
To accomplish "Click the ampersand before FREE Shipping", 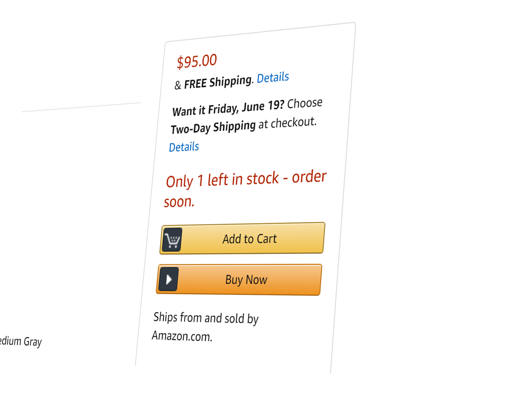I will pyautogui.click(x=178, y=85).
